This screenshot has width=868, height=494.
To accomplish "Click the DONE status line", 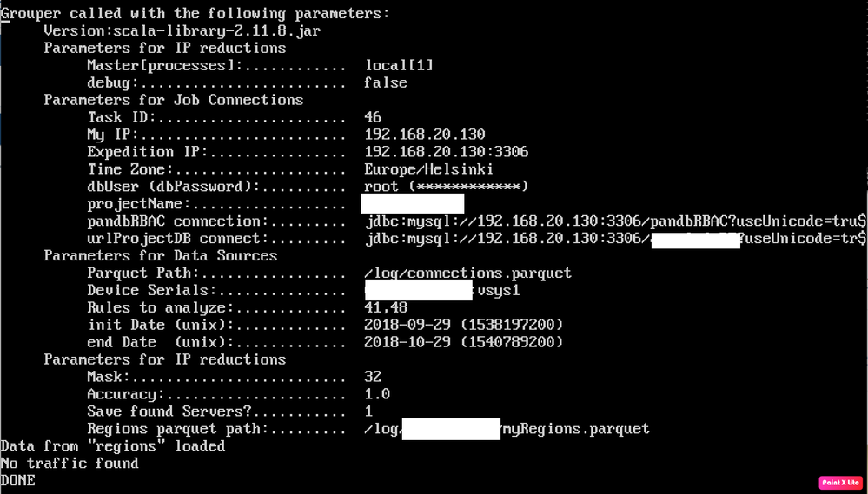I will [x=18, y=480].
